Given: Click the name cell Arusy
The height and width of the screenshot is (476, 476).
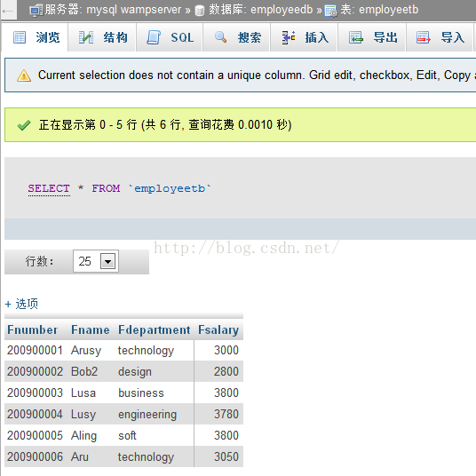Looking at the screenshot, I should [x=86, y=351].
